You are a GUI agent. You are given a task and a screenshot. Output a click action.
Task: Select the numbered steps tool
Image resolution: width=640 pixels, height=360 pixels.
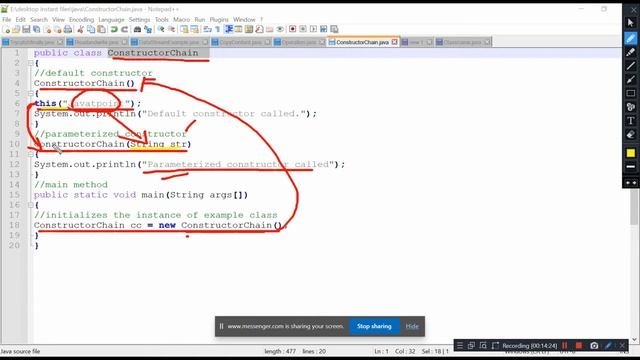(x=631, y=107)
